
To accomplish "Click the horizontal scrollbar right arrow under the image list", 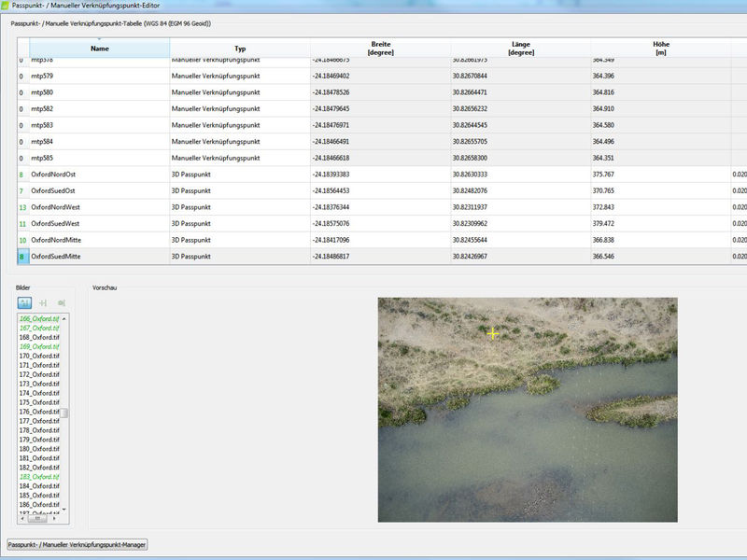I will tap(54, 519).
